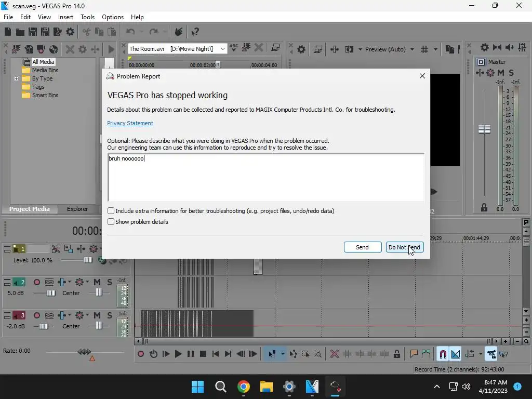
Task: Enable Include extra information for troubleshooting checkbox
Action: point(111,211)
